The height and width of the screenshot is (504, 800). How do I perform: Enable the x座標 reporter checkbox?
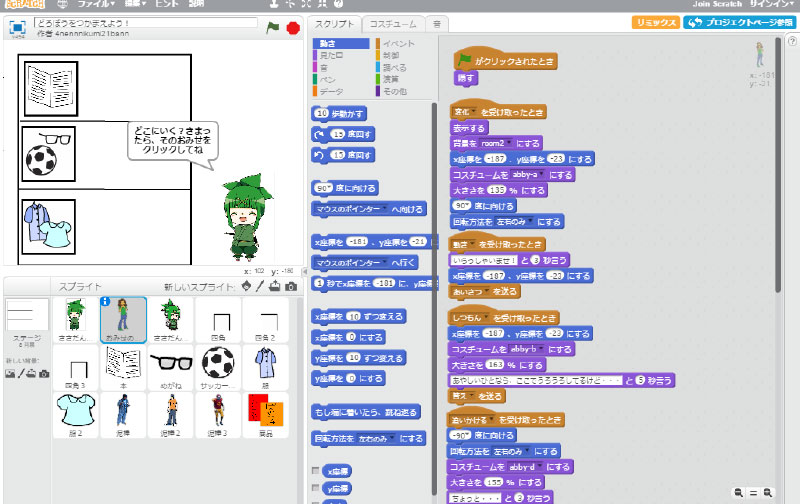pos(316,470)
